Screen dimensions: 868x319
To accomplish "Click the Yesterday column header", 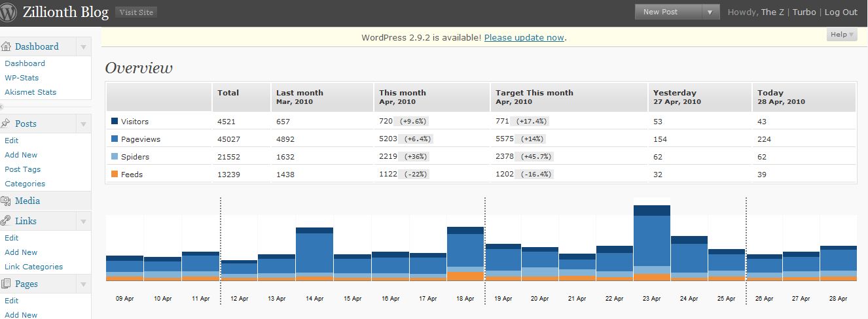I will point(700,97).
